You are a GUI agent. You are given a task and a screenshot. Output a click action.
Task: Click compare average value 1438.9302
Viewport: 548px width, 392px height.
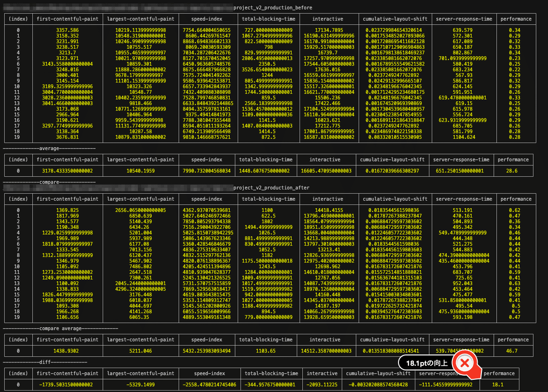66,351
